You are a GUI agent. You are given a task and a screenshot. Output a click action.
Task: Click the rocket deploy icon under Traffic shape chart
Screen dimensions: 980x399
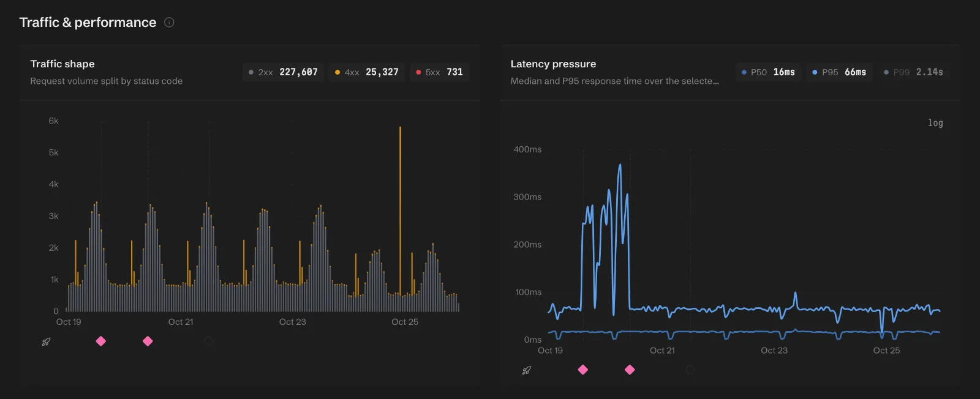tap(46, 341)
